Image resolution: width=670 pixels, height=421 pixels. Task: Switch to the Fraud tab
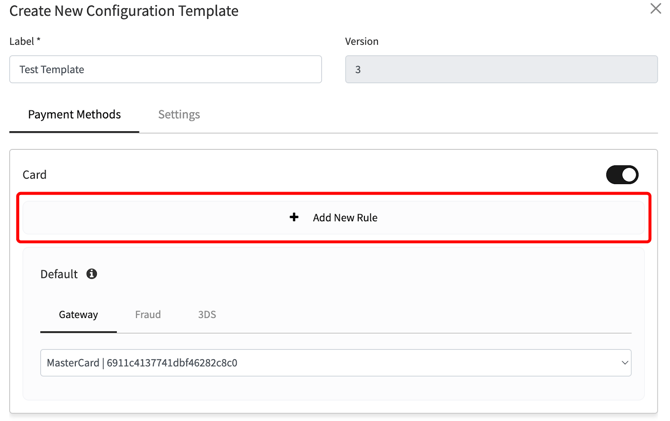click(148, 314)
